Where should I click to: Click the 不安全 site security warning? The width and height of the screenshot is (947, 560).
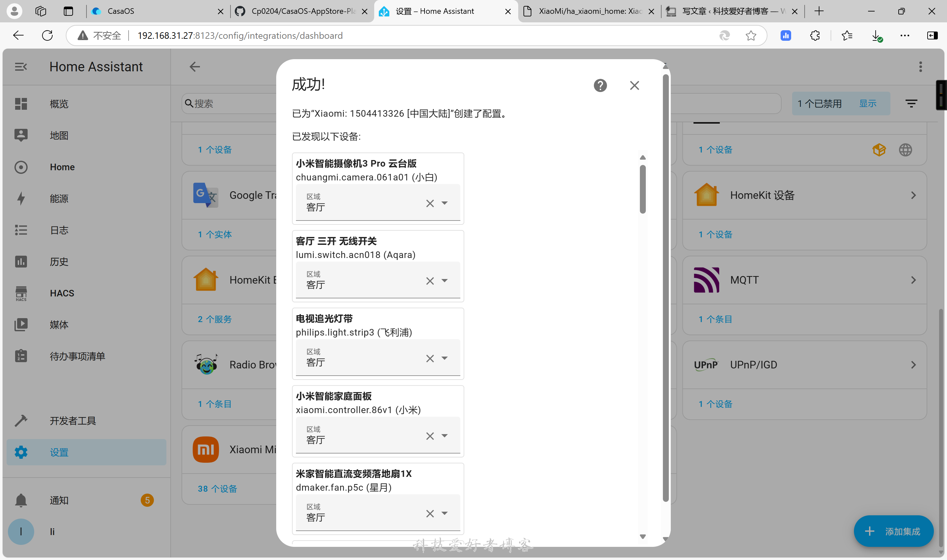99,35
